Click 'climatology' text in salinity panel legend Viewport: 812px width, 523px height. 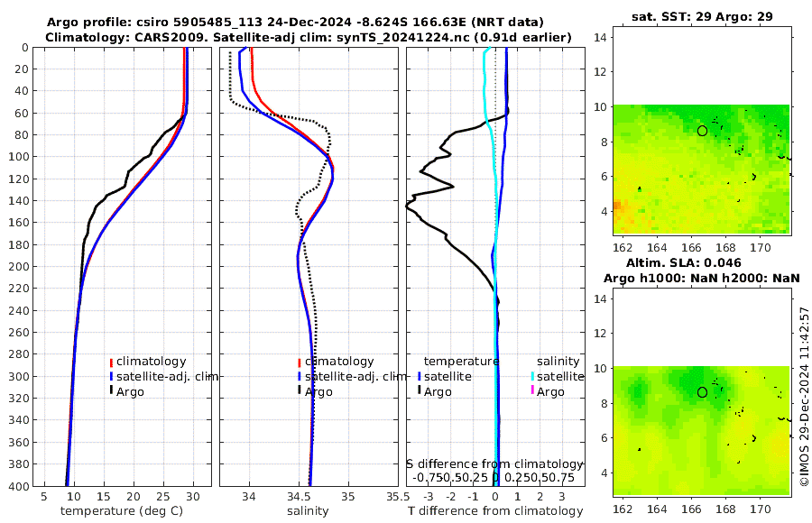[x=339, y=362]
